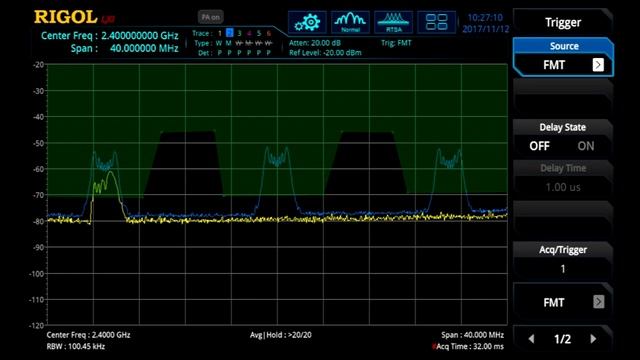640x360 pixels.
Task: Click the -20 axis label
Action: pos(39,64)
